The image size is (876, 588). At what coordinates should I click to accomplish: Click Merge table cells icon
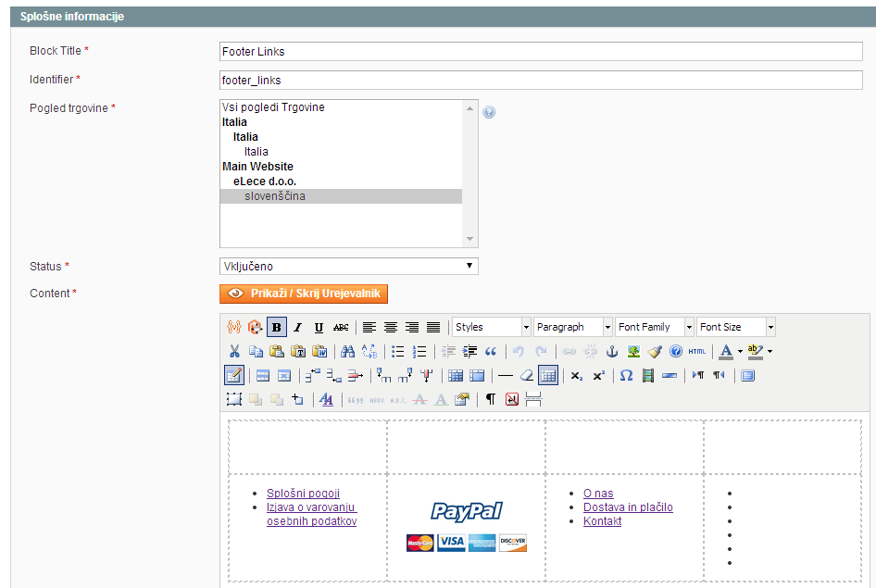point(477,375)
